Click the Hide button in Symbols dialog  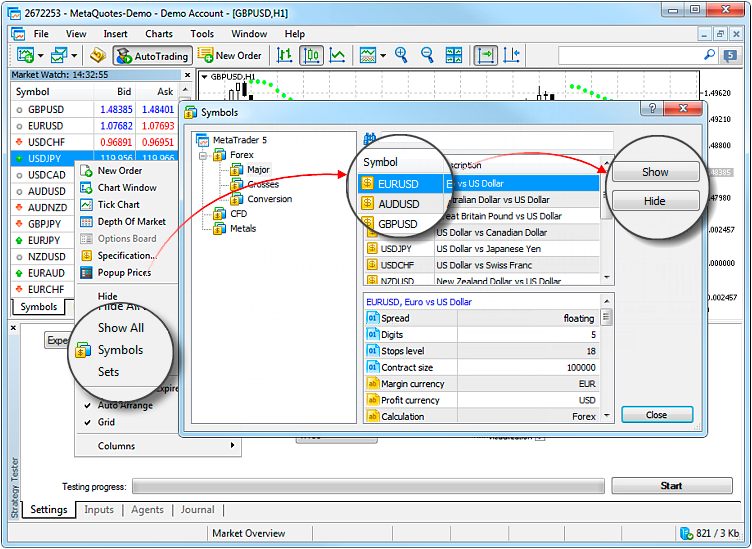(x=655, y=201)
